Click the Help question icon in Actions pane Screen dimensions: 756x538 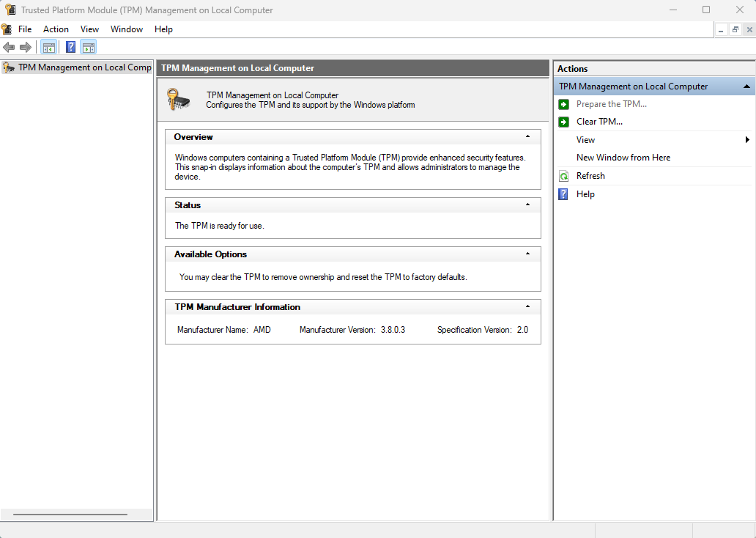[x=563, y=194]
